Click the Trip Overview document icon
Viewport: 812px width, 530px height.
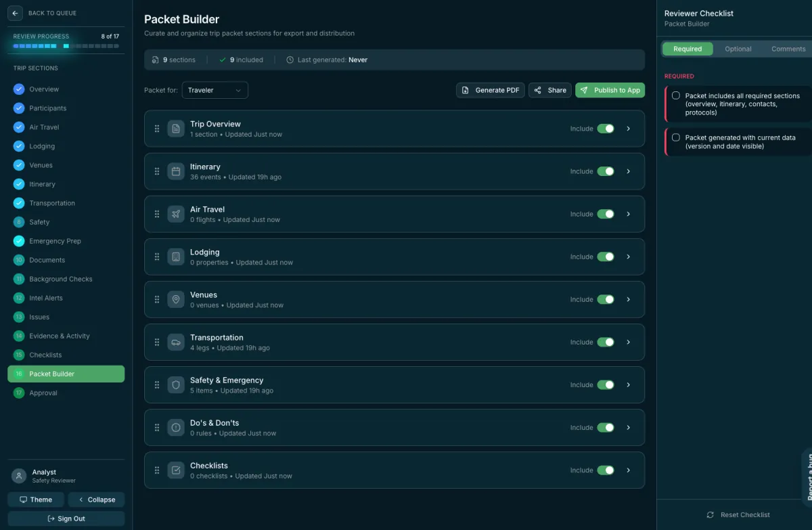(176, 129)
